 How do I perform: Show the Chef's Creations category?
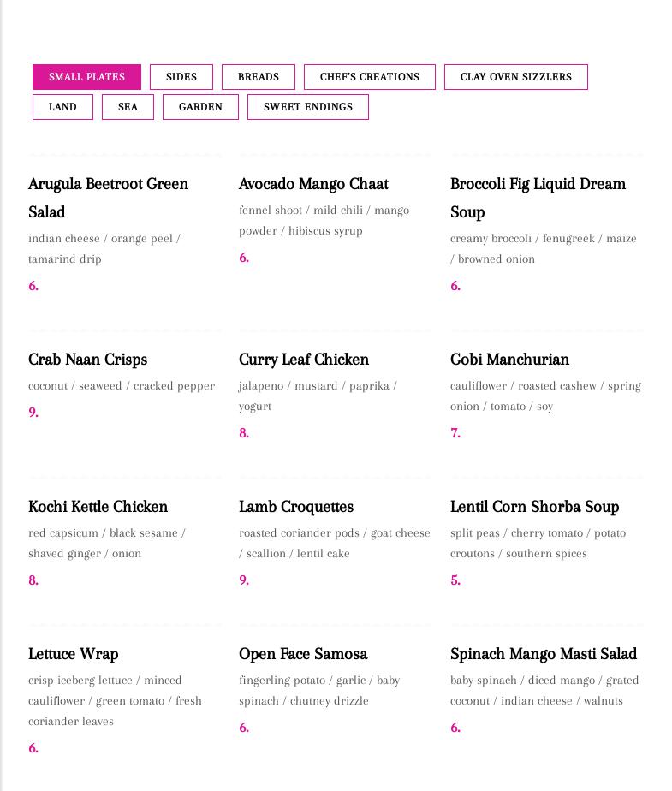click(370, 77)
